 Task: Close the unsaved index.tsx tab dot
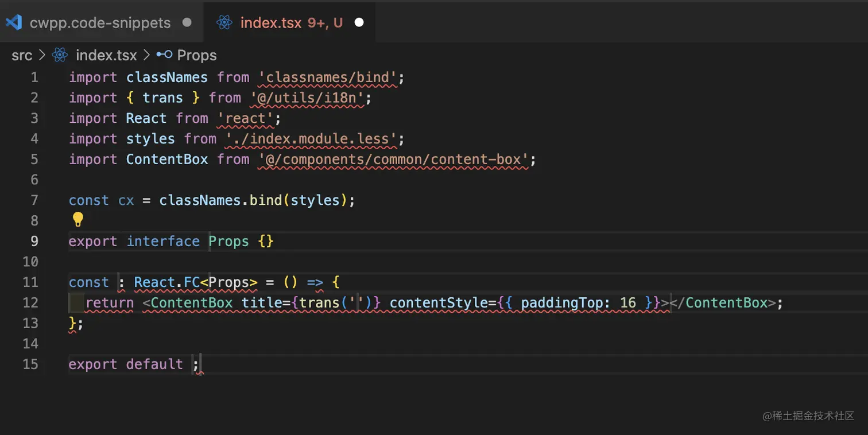point(359,22)
